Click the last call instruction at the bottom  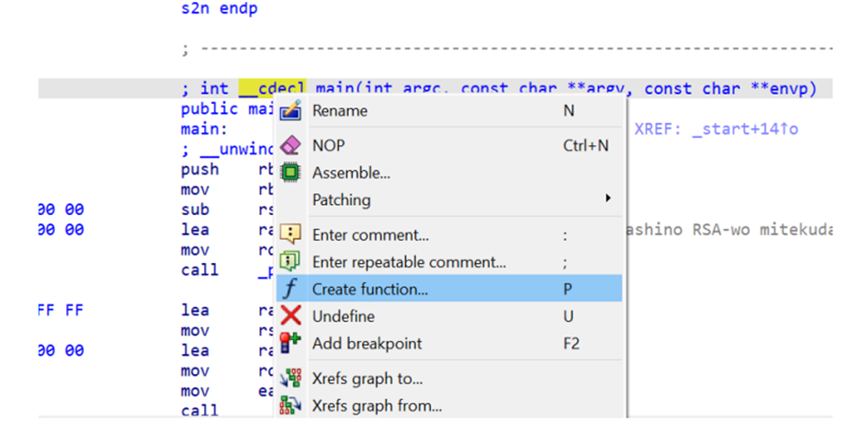click(x=200, y=410)
